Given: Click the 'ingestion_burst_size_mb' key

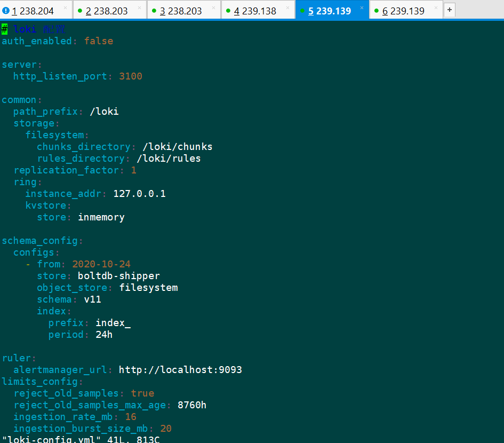Looking at the screenshot, I should click(81, 429).
